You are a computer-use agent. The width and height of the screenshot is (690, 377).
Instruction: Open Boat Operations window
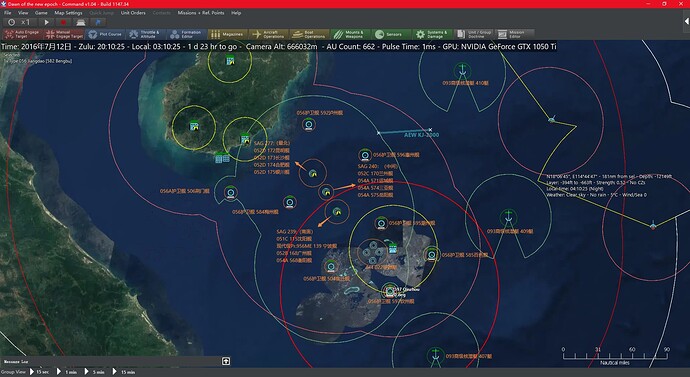pos(309,34)
